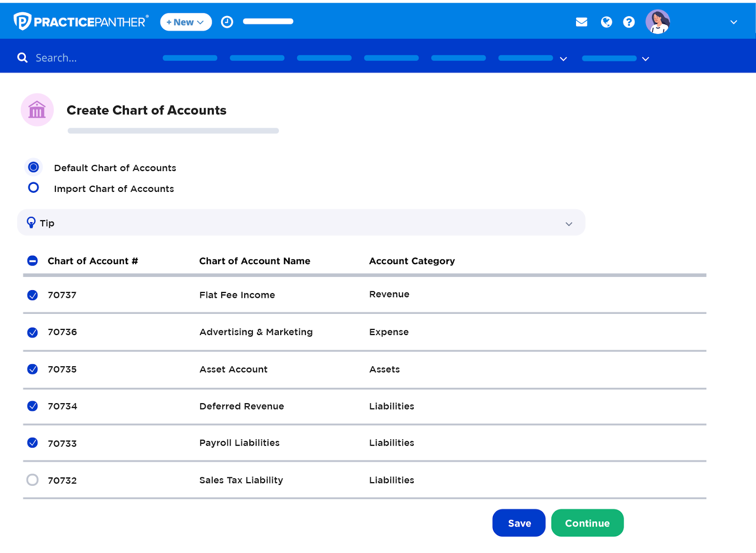The width and height of the screenshot is (756, 553).
Task: Click the Save button
Action: point(519,523)
